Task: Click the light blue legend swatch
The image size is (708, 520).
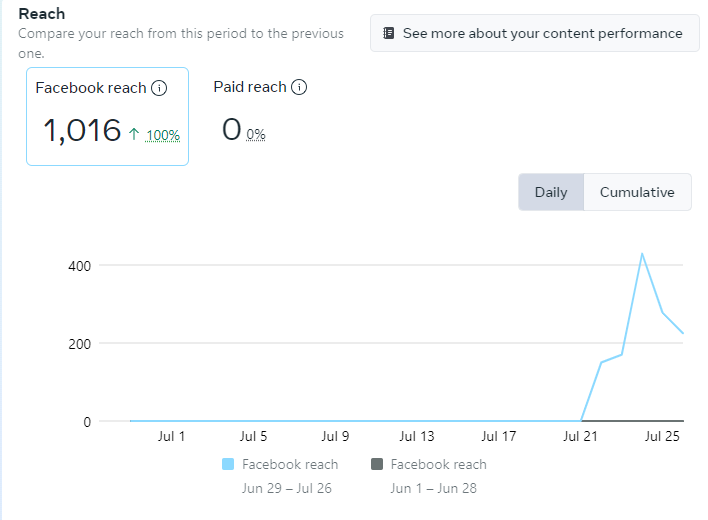Action: [x=228, y=464]
